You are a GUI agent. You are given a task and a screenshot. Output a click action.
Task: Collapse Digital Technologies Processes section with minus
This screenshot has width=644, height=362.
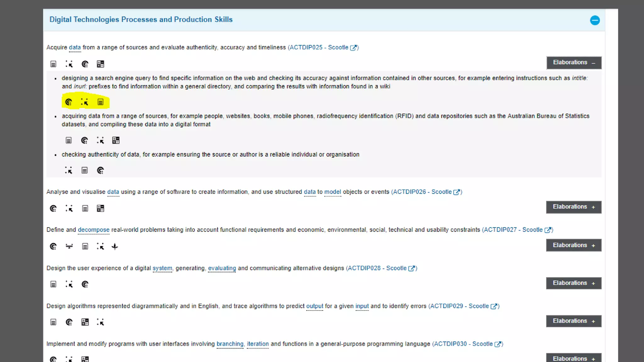coord(595,20)
